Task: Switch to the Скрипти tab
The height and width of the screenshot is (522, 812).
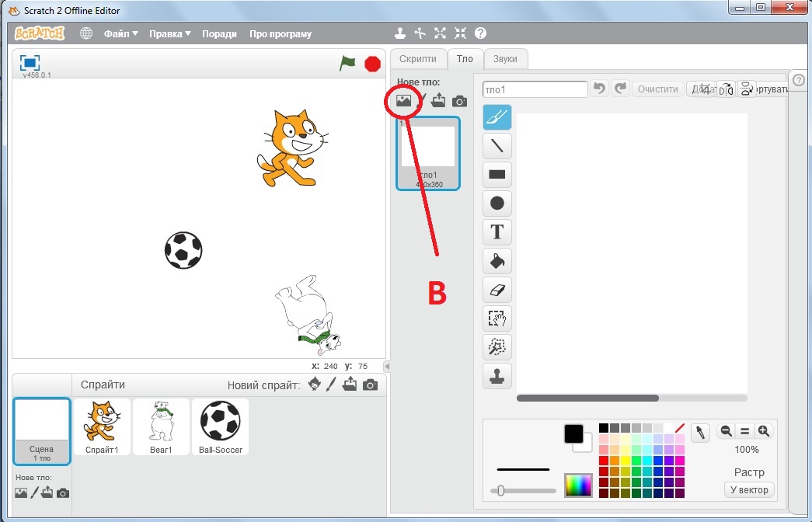Action: coord(418,59)
